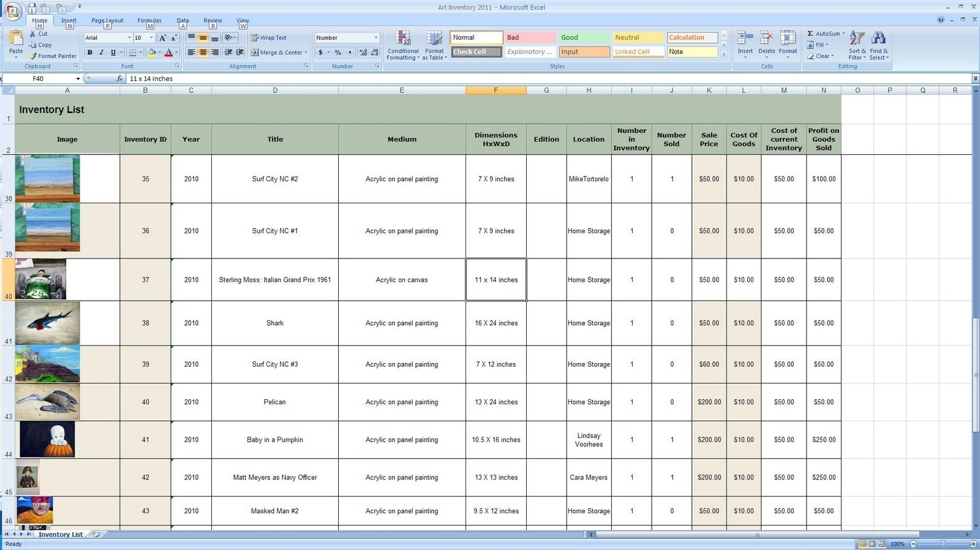The height and width of the screenshot is (550, 980).
Task: Open the Office button menu
Action: coord(13,11)
